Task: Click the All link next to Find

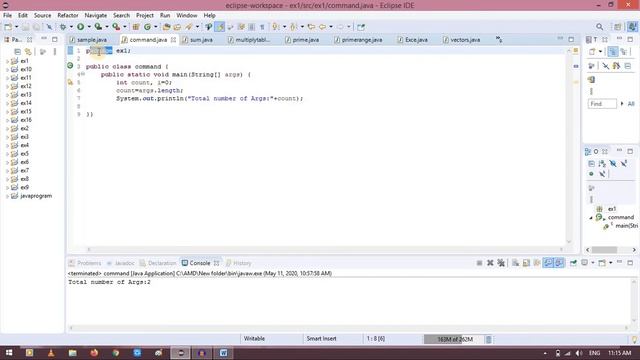Action: 631,104
